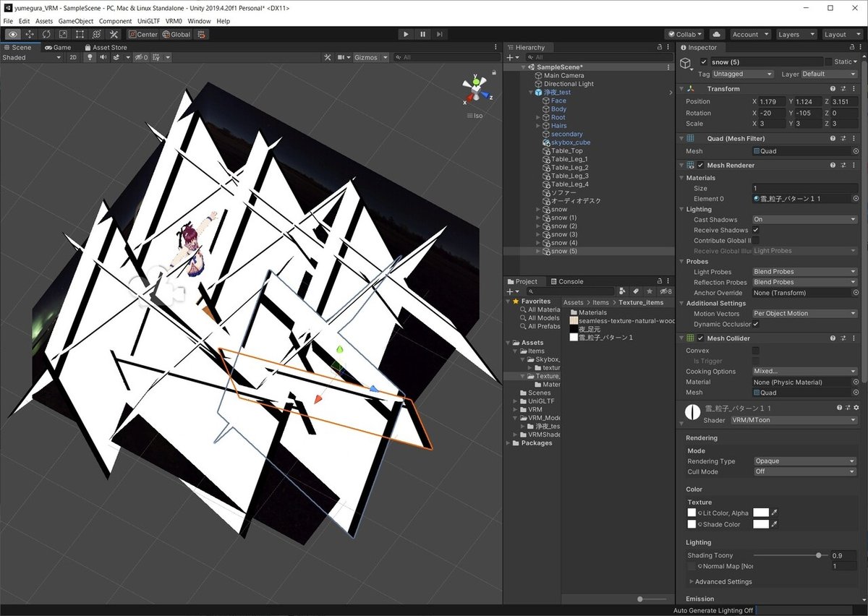Click the Pause button
868x616 pixels.
point(422,34)
